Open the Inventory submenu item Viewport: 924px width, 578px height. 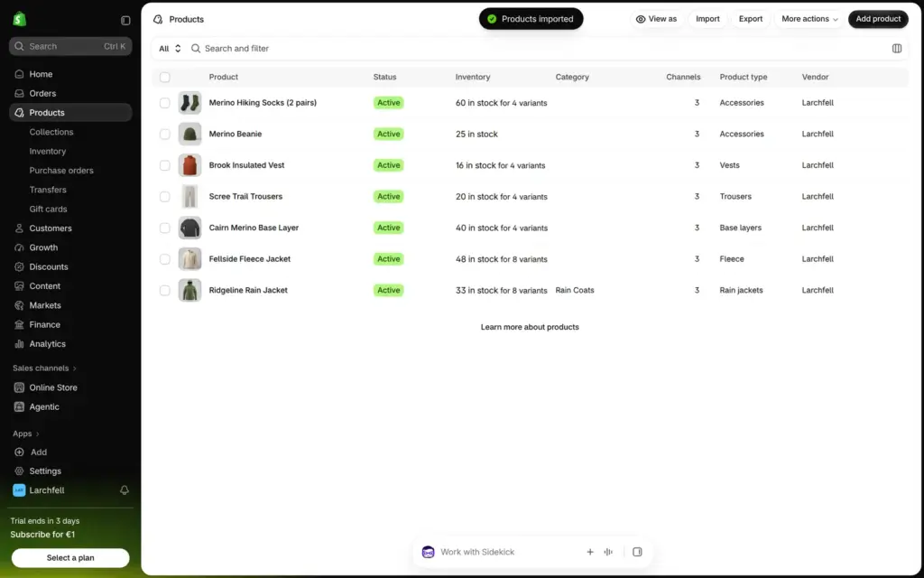tap(48, 151)
